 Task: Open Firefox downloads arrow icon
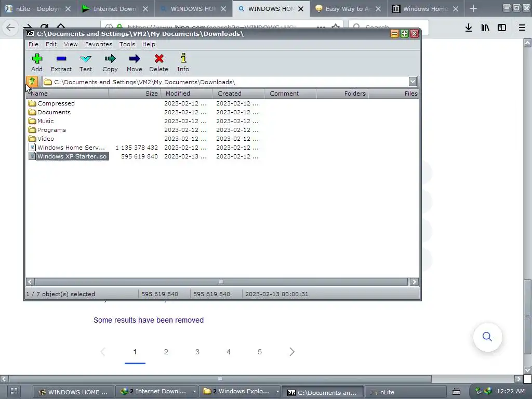coord(469,28)
